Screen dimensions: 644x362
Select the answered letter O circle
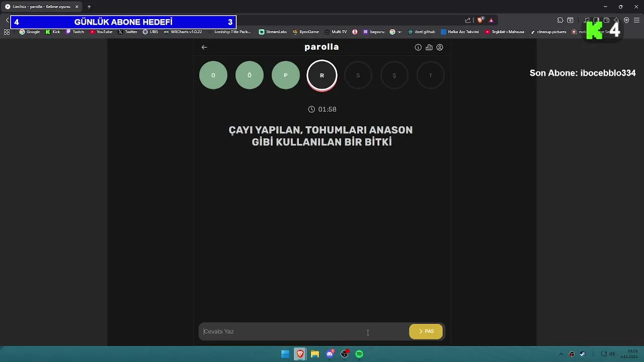[x=213, y=75]
